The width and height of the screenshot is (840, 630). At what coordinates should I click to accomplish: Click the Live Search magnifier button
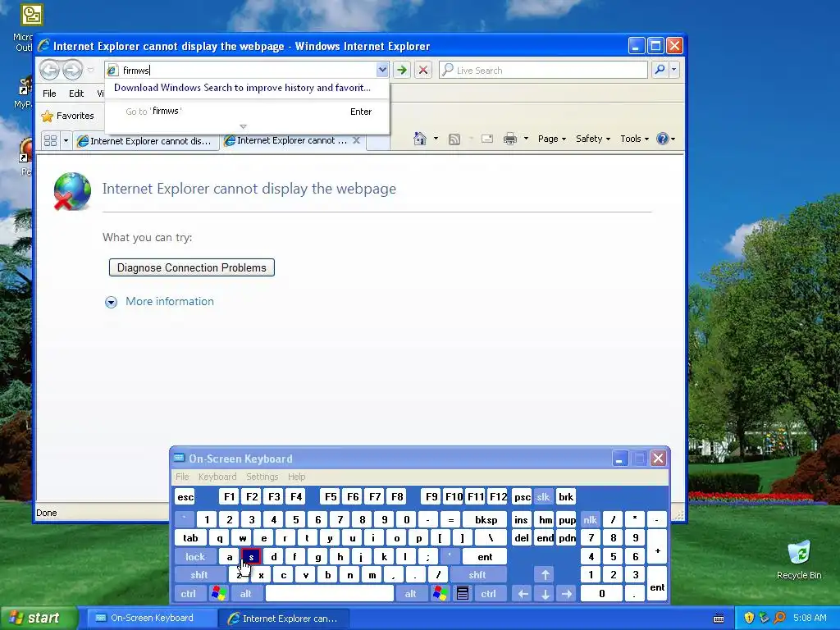(660, 70)
